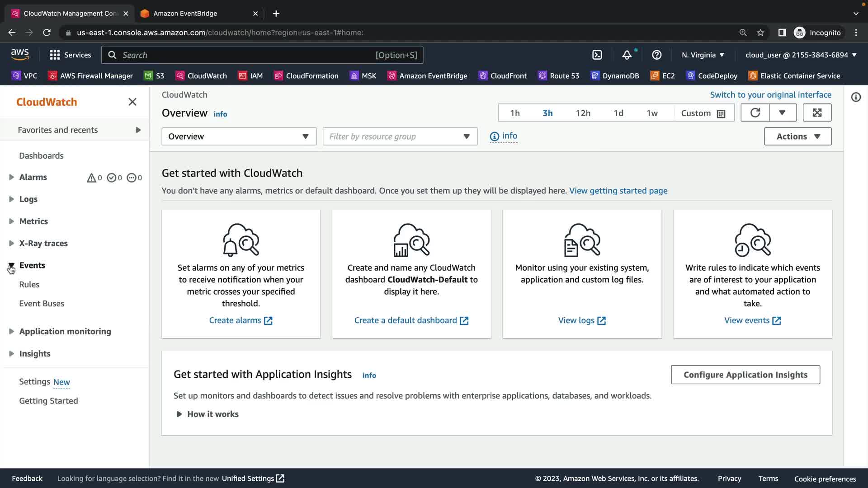Click the help question mark icon
Image resolution: width=868 pixels, height=488 pixels.
(x=656, y=55)
